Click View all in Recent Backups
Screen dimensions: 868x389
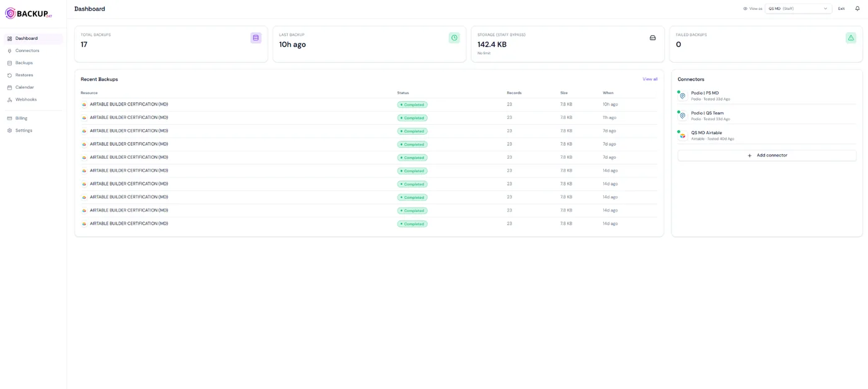tap(650, 79)
